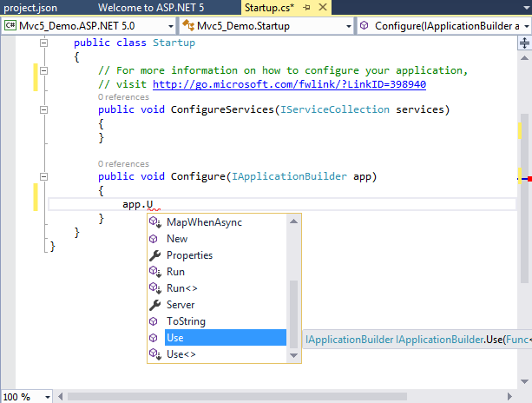Click the IntelliSense list scroll-up arrow
The width and height of the screenshot is (532, 403).
294,221
